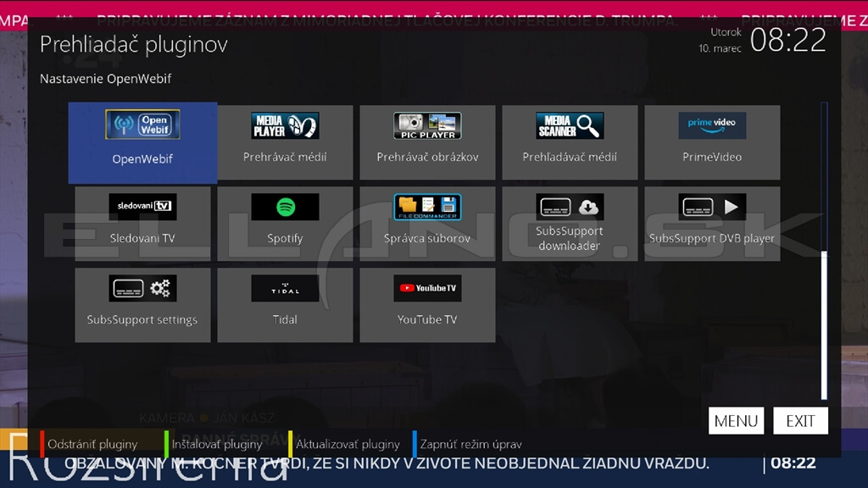Image resolution: width=868 pixels, height=488 pixels.
Task: Open SubsSupport DVB player
Action: tap(712, 224)
